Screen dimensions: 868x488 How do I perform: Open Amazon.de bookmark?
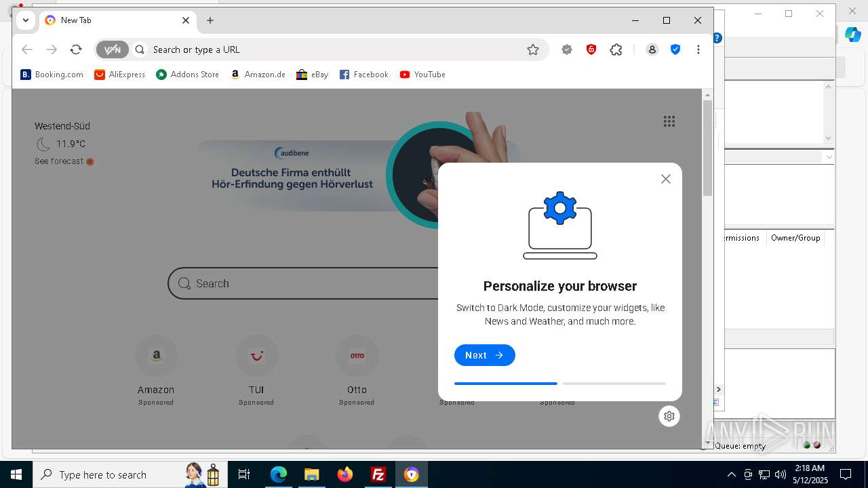tap(258, 75)
